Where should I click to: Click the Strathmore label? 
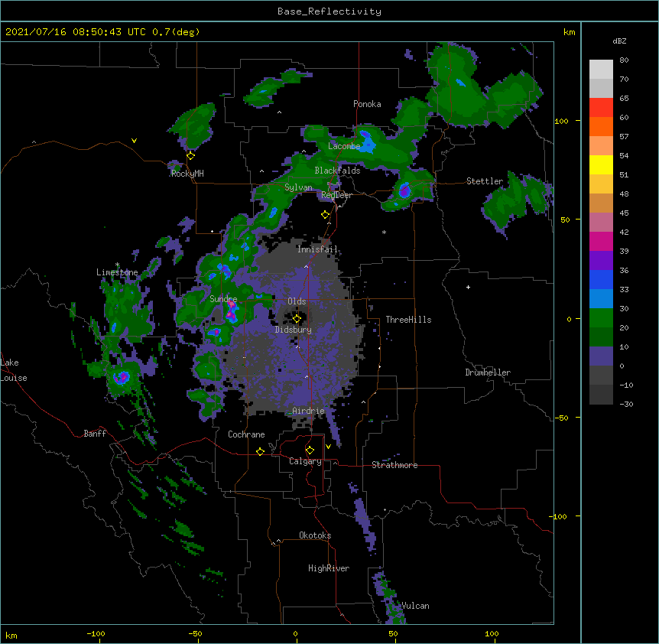pos(394,465)
